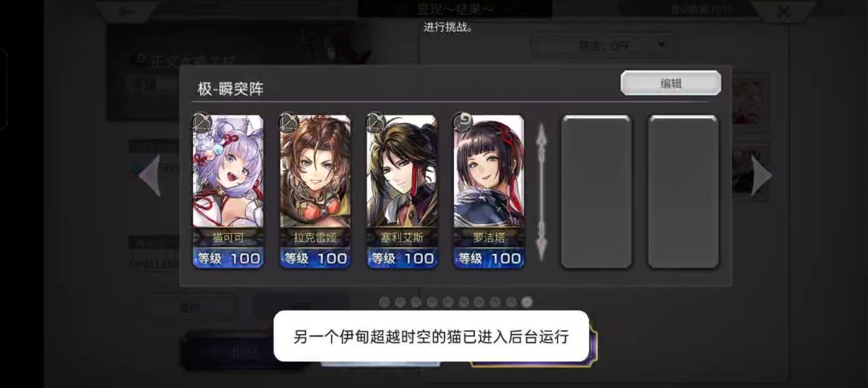Click the first empty party slot
868x388 pixels.
tap(596, 191)
